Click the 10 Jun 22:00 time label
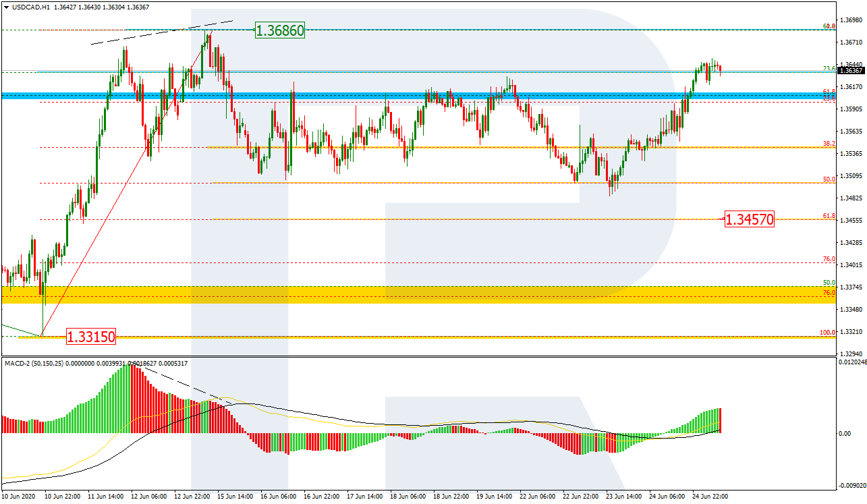Screen dimensions: 867x504 tap(62, 496)
